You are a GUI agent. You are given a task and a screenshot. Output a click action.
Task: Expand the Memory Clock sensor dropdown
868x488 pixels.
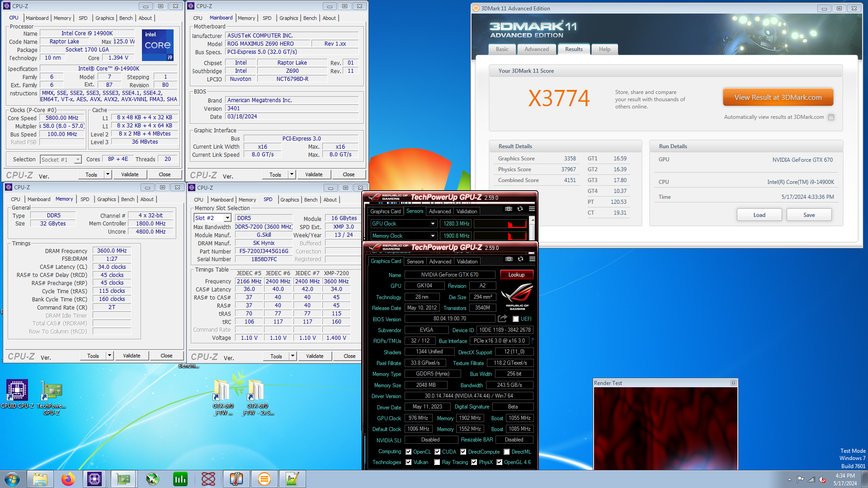[433, 236]
